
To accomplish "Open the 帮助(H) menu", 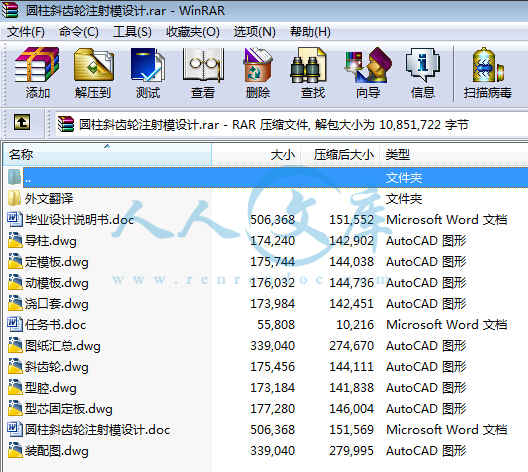I will point(310,32).
